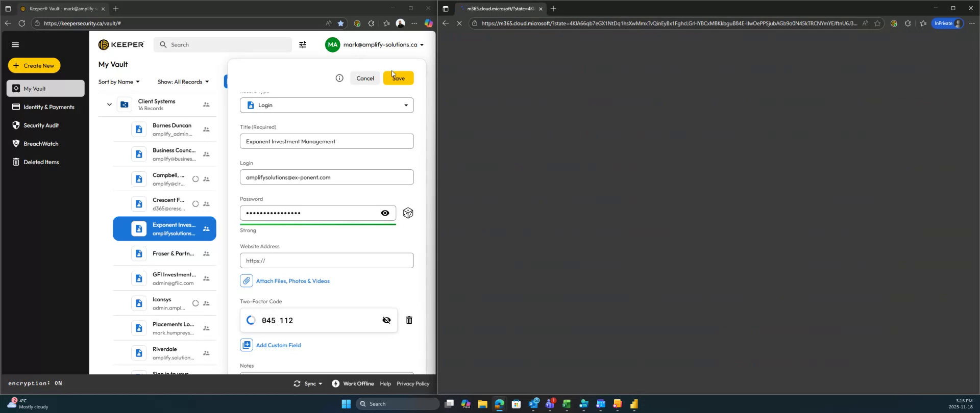The height and width of the screenshot is (413, 980).
Task: Delete the Two-Factor Code with trash icon
Action: pyautogui.click(x=409, y=320)
